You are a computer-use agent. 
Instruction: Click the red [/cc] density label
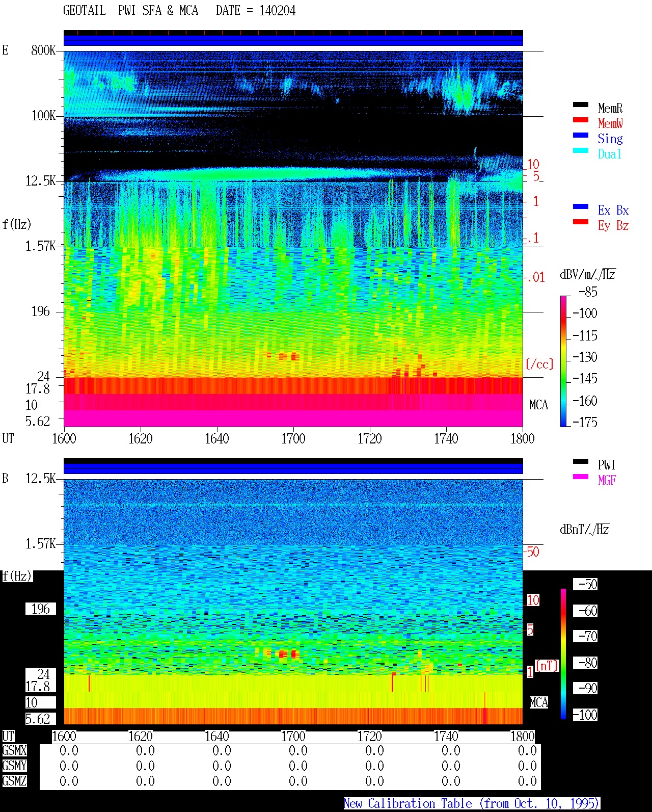(539, 364)
